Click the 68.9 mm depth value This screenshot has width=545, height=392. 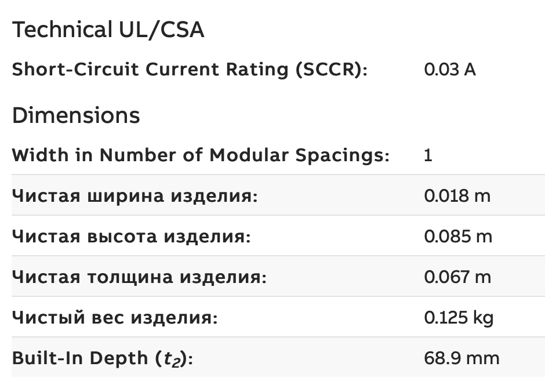(462, 358)
